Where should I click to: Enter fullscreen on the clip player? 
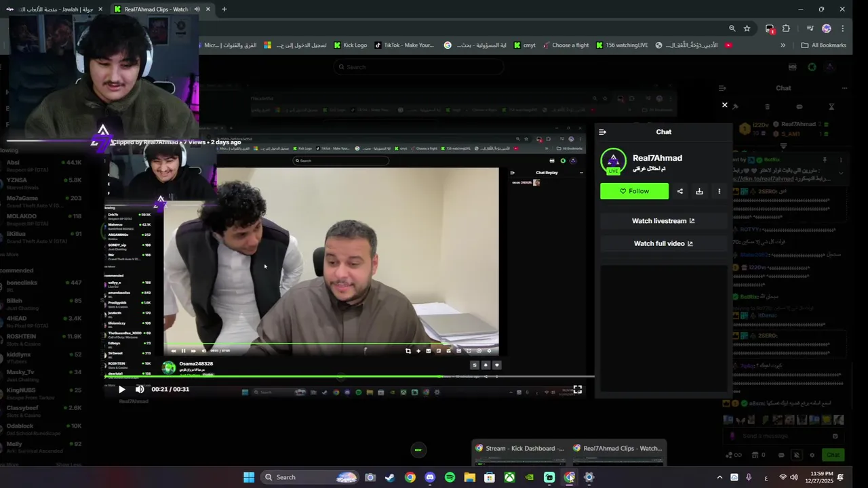coord(578,390)
